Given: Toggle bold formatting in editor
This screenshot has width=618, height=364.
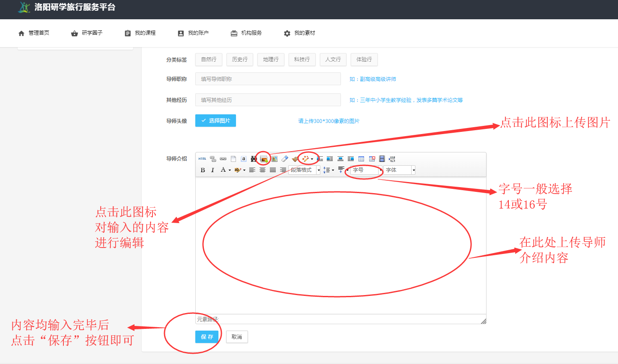Looking at the screenshot, I should tap(203, 170).
